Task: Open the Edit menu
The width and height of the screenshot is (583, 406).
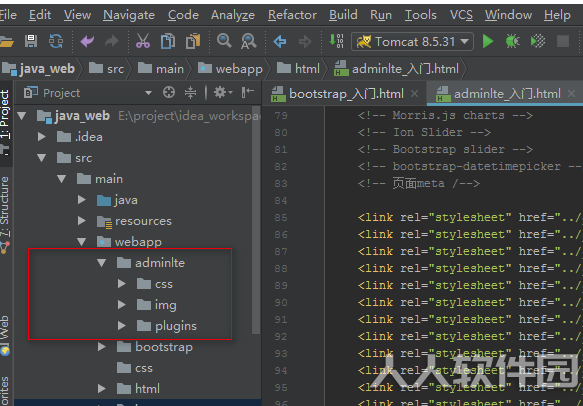Action: (40, 15)
